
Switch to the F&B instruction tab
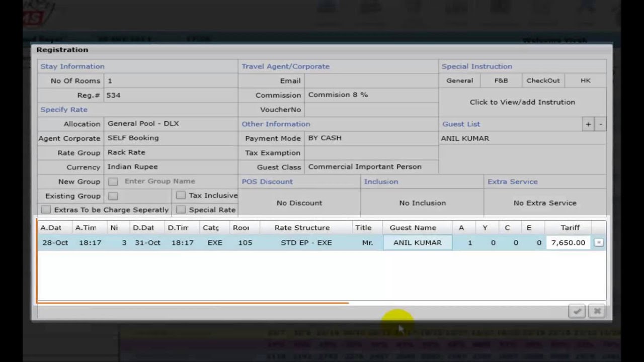tap(501, 80)
